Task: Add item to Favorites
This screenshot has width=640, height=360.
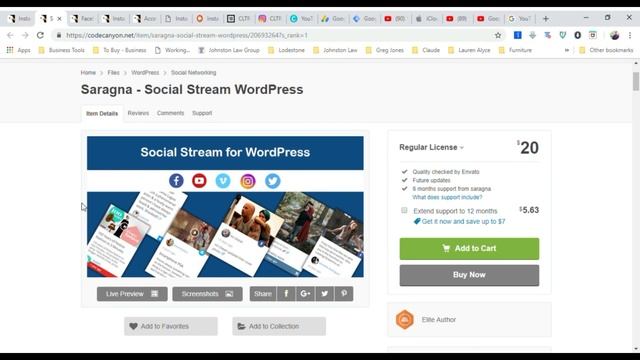Action: (x=171, y=327)
